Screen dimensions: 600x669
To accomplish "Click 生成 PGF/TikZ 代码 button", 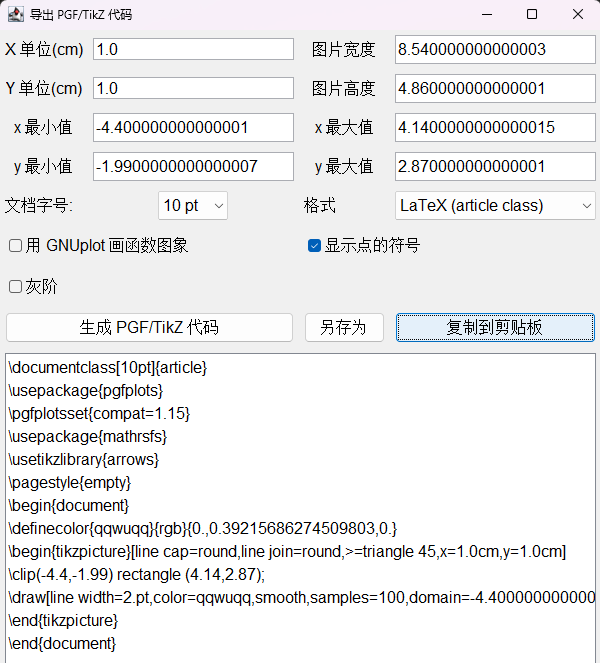I will pyautogui.click(x=149, y=328).
